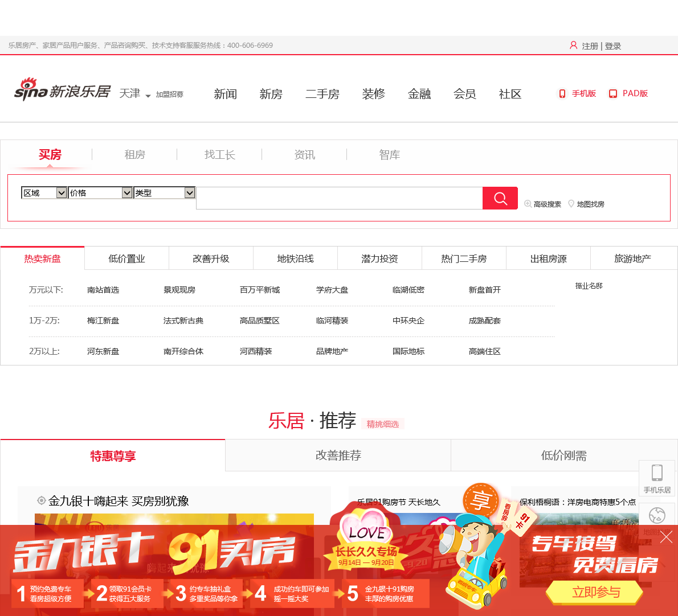This screenshot has width=678, height=616.
Task: Open 社区 in main navigation
Action: point(510,94)
